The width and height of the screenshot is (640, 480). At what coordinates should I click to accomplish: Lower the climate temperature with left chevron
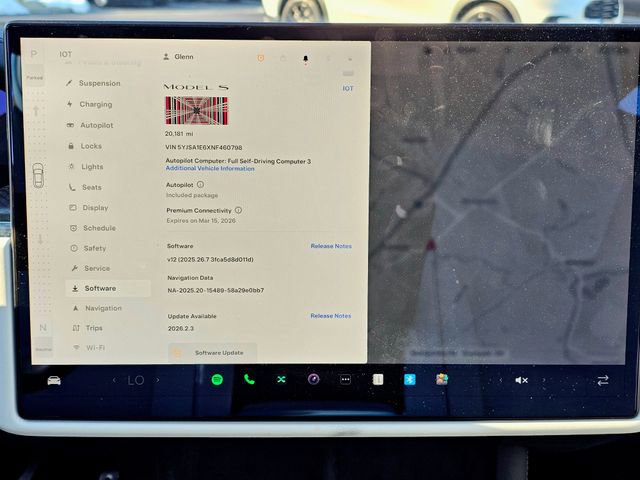coord(114,380)
